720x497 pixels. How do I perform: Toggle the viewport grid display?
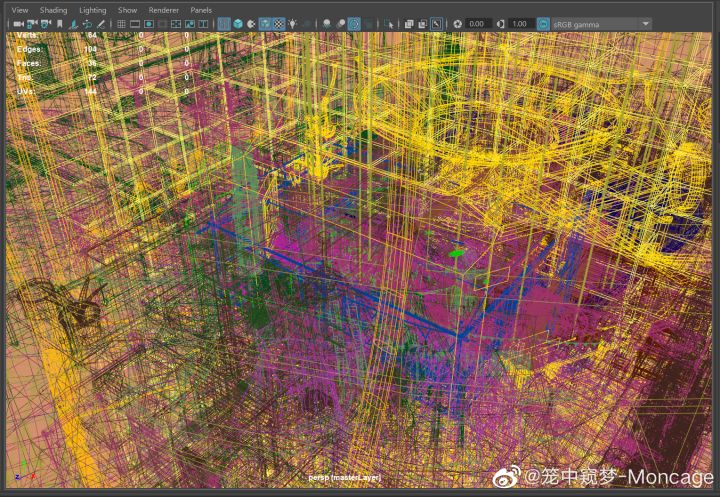coord(121,24)
